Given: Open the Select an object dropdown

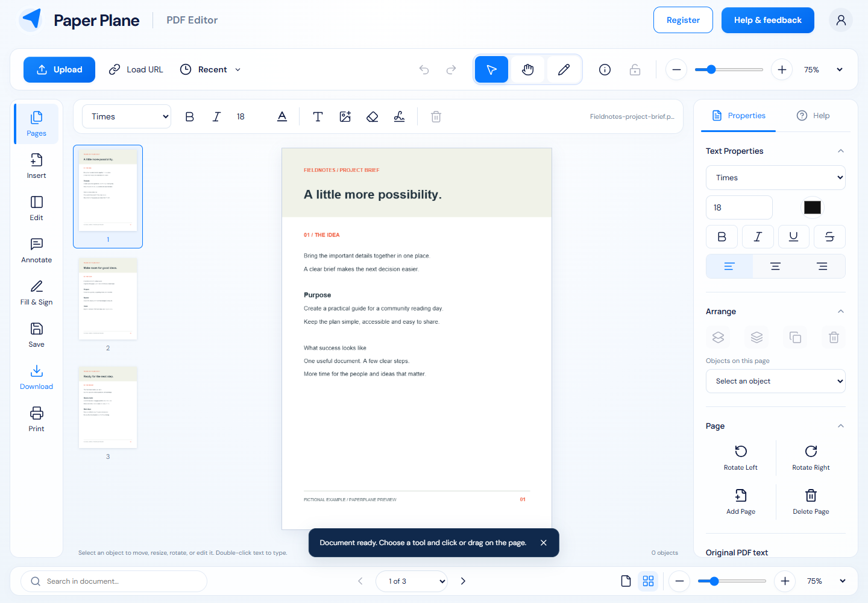Looking at the screenshot, I should (776, 381).
